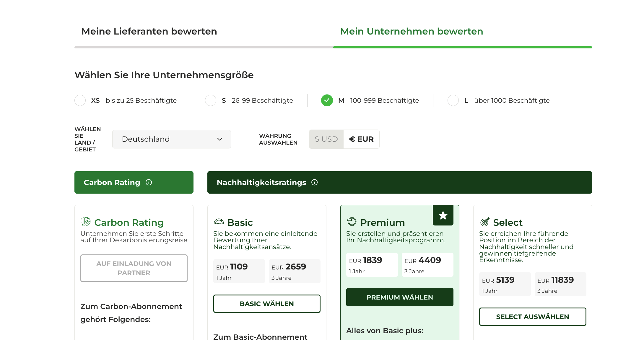Open the Deutschland country dropdown
Image resolution: width=644 pixels, height=340 pixels.
click(x=172, y=139)
